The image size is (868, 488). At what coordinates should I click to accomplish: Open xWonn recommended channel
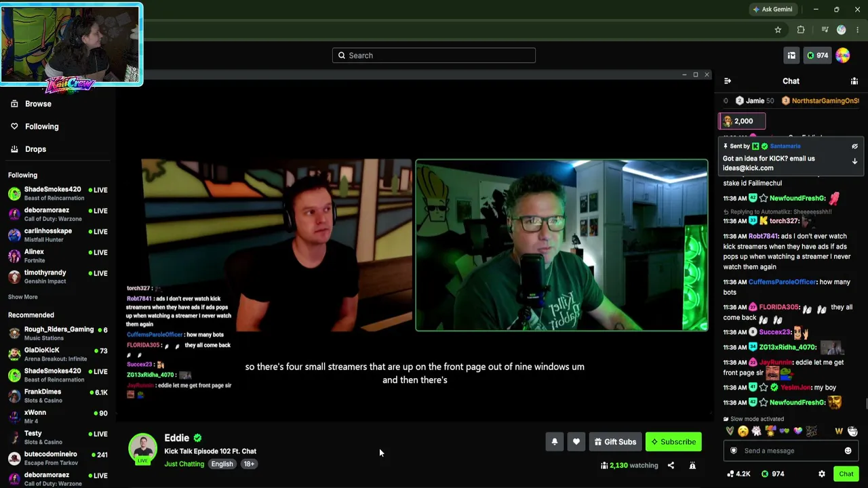[x=58, y=417]
